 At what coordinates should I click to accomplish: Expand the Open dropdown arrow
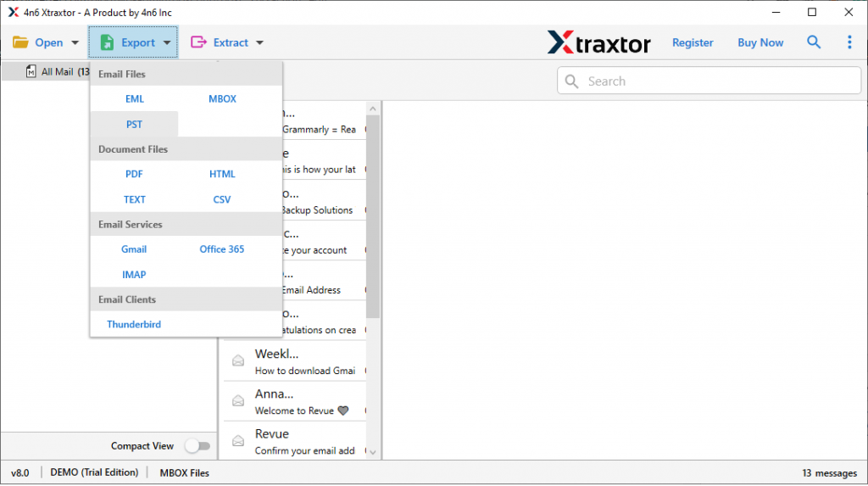pyautogui.click(x=75, y=42)
